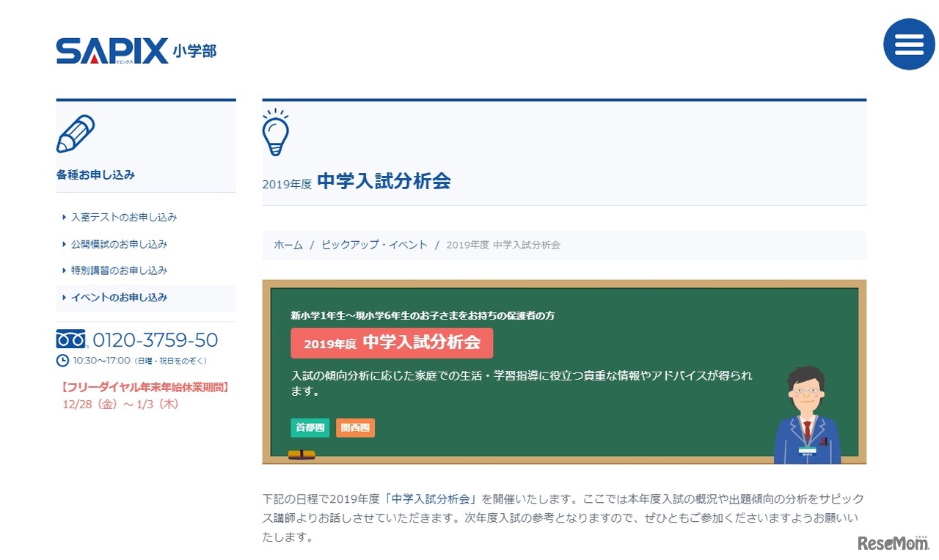The height and width of the screenshot is (560, 939).
Task: Click the pencil icon above 各種お申し込み
Action: coord(76,134)
